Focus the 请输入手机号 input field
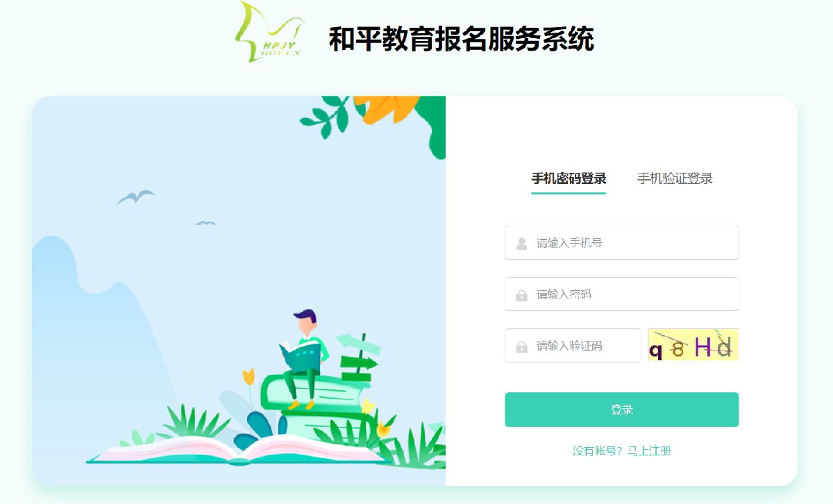The image size is (833, 504). [x=621, y=243]
